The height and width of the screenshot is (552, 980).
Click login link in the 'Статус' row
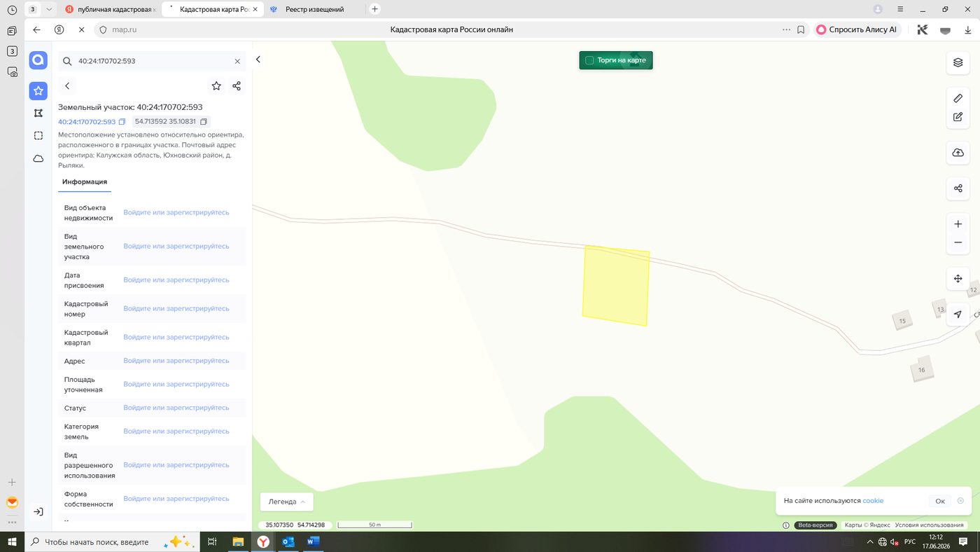(176, 408)
